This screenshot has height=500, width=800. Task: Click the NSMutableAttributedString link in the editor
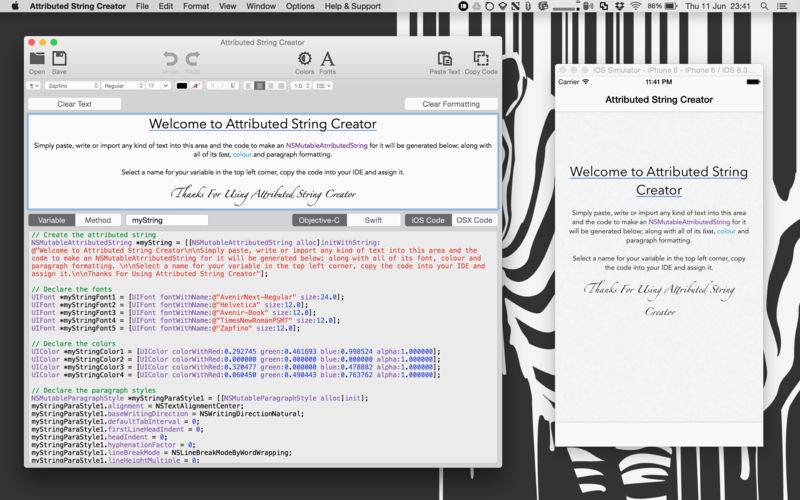coord(327,145)
